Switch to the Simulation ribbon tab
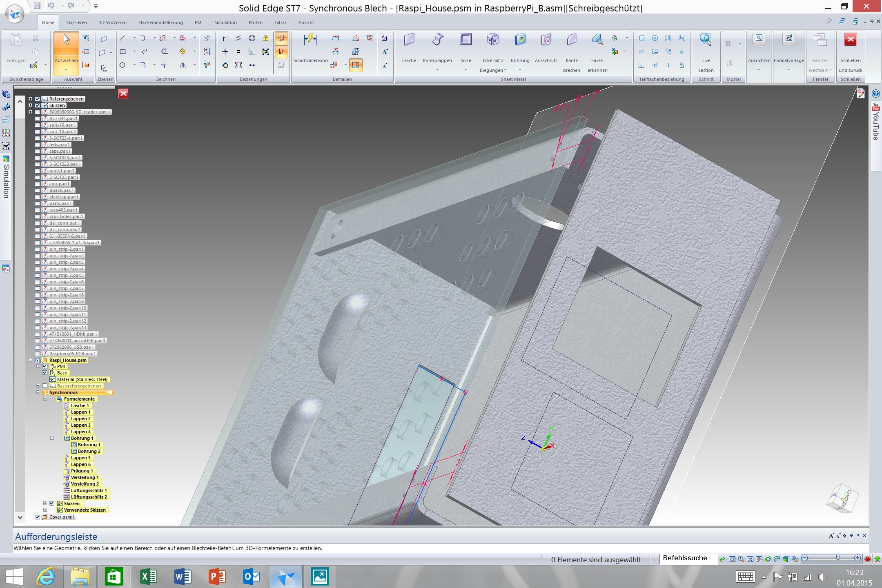This screenshot has height=588, width=882. tap(225, 22)
